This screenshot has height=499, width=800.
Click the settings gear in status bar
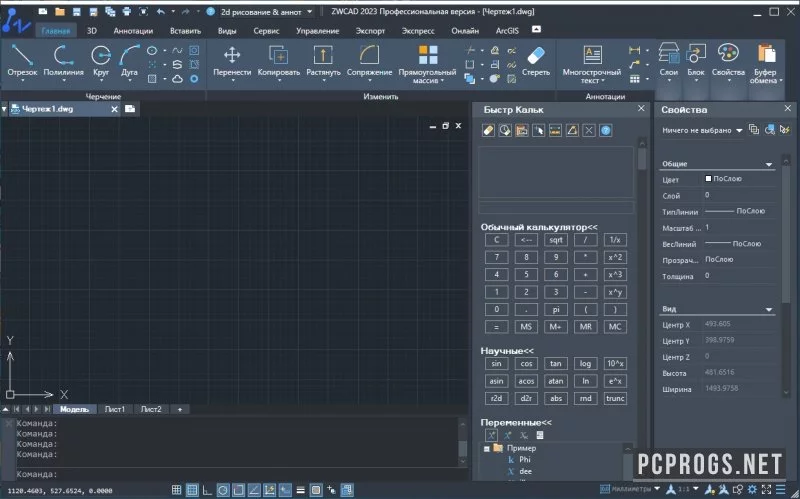click(x=752, y=490)
